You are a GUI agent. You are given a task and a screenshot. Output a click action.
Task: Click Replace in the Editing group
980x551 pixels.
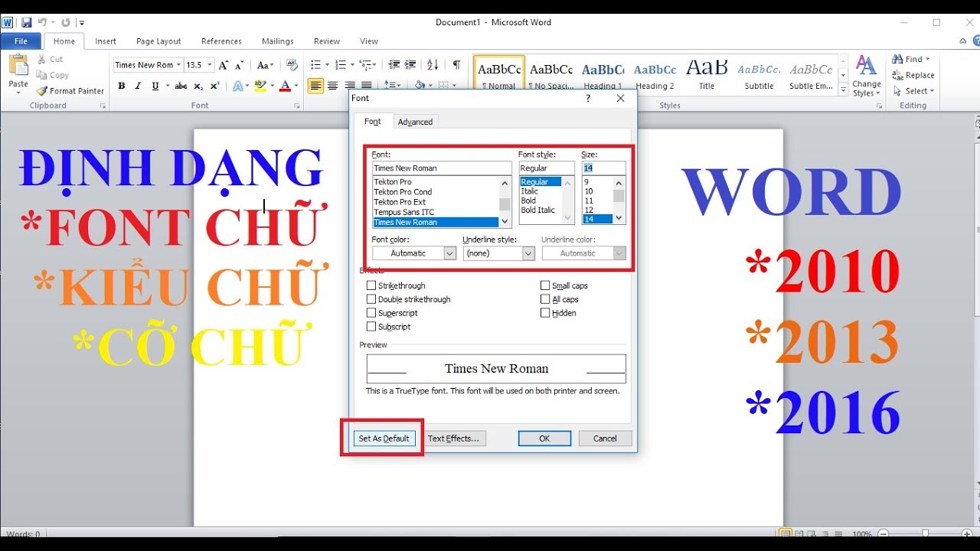click(913, 75)
